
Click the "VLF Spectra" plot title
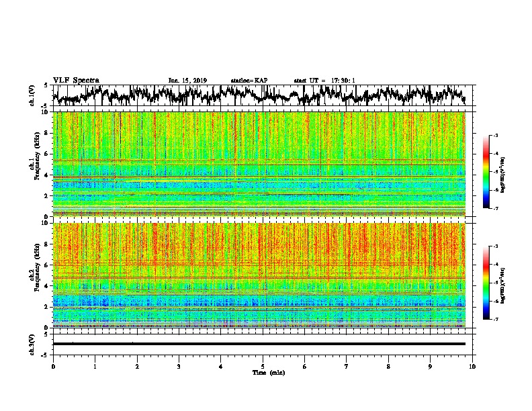76,81
